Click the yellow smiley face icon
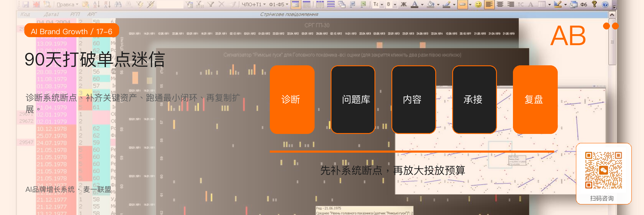Image resolution: width=644 pixels, height=215 pixels. tap(478, 4)
